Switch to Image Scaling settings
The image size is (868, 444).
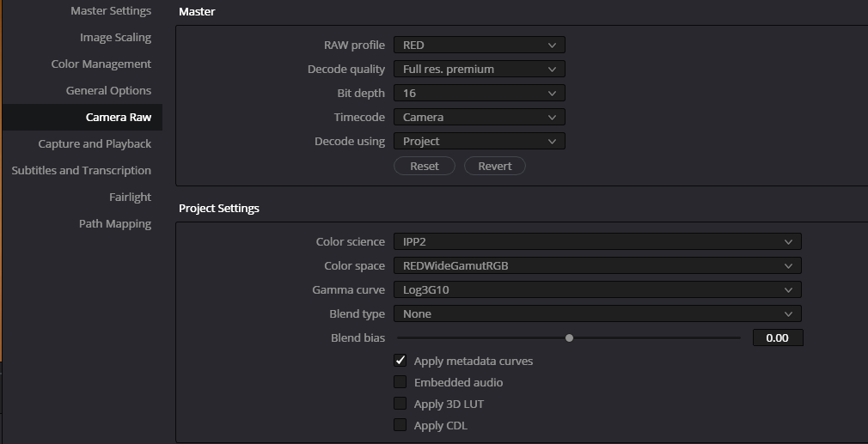tap(115, 38)
